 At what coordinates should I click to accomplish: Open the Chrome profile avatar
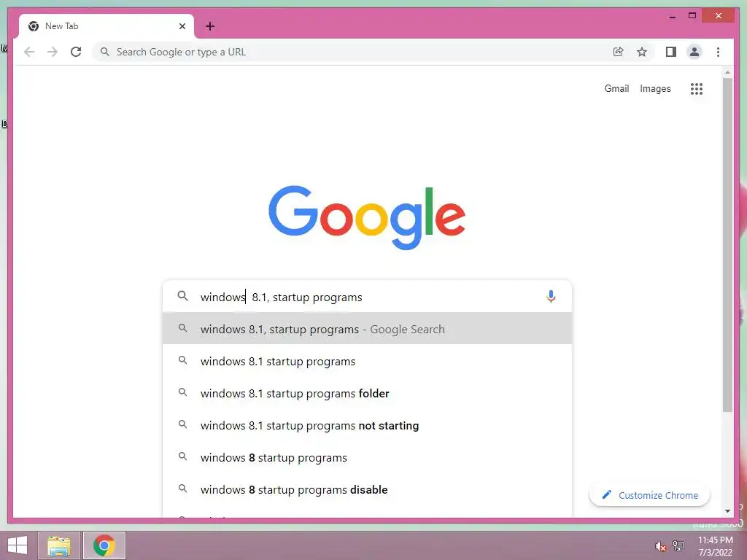pos(694,52)
